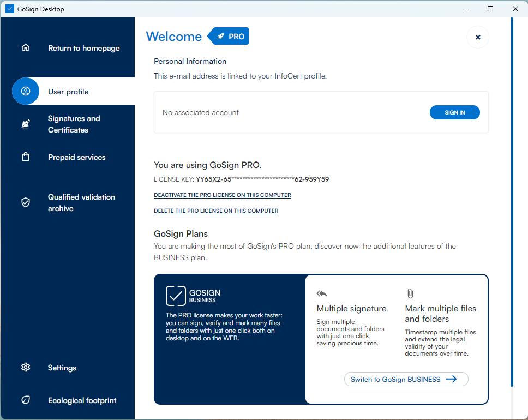
Task: Click the Ecological footprint leaf icon
Action: [x=26, y=400]
